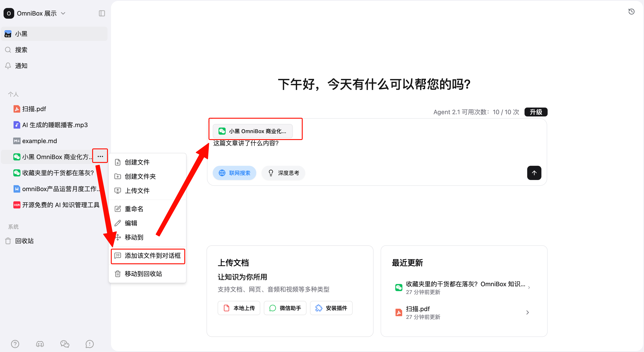The height and width of the screenshot is (352, 644).
Task: Send the message with the arrow button
Action: (534, 173)
